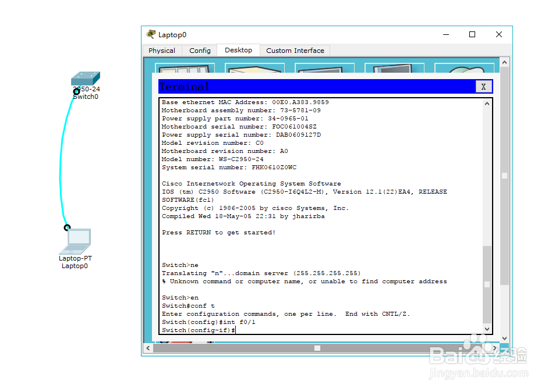Click the Laptop0 window title icon
The height and width of the screenshot is (392, 559).
click(x=151, y=34)
